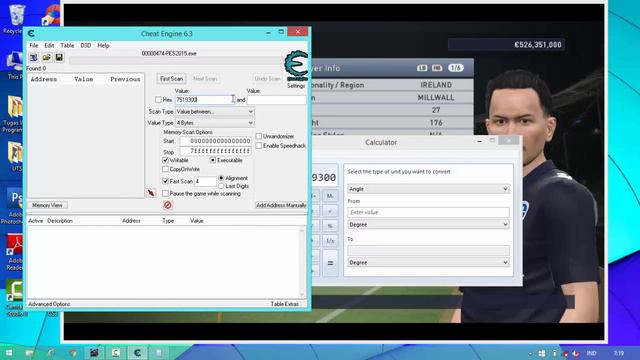Select the Alignment radio button

(x=222, y=178)
